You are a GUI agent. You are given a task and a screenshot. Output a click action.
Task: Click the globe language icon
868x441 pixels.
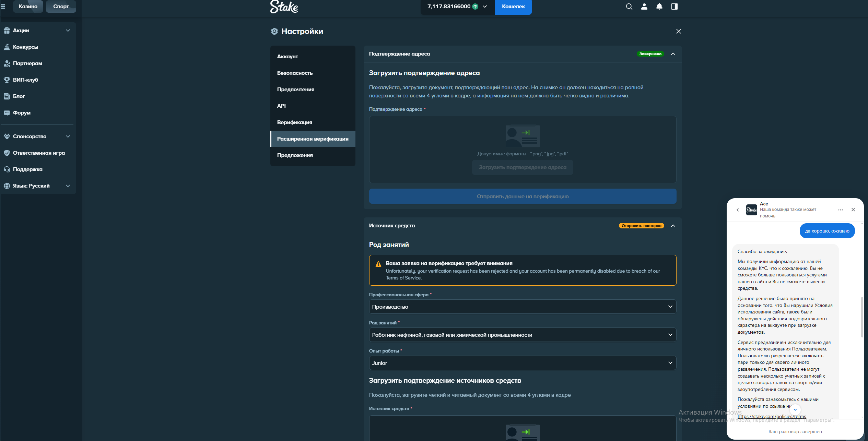pos(7,186)
